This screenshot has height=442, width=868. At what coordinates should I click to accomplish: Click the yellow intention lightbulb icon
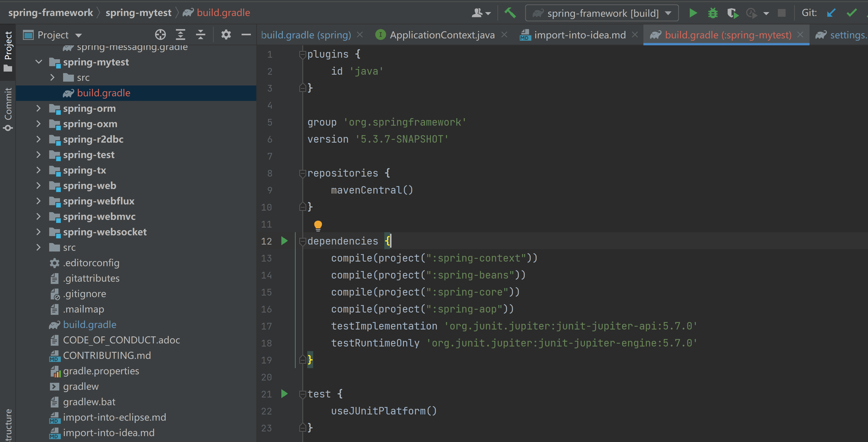(318, 226)
